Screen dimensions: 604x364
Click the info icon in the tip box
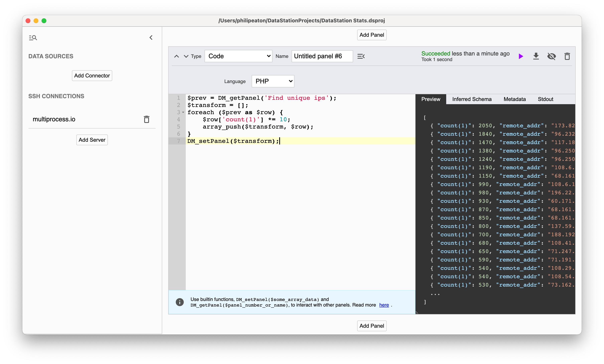(180, 302)
